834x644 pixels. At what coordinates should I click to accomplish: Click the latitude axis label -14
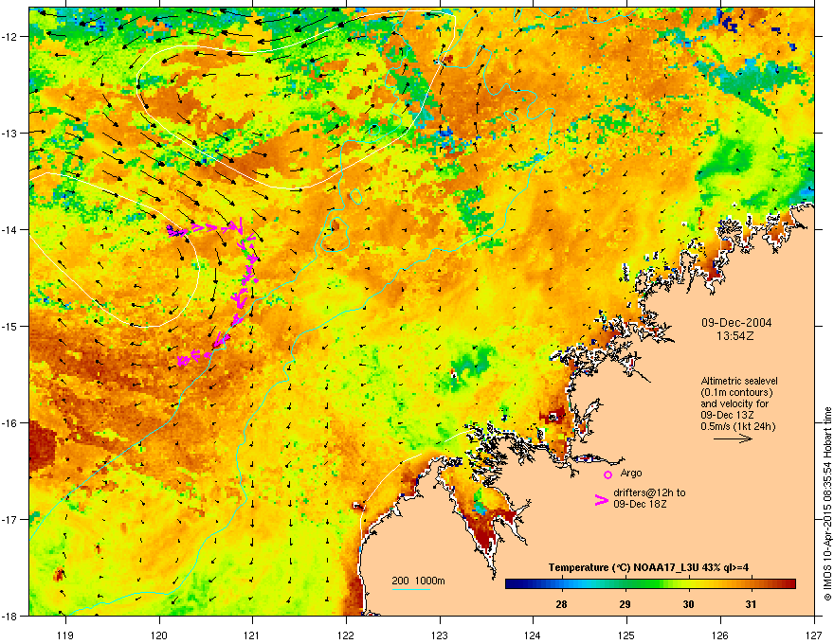[x=10, y=229]
